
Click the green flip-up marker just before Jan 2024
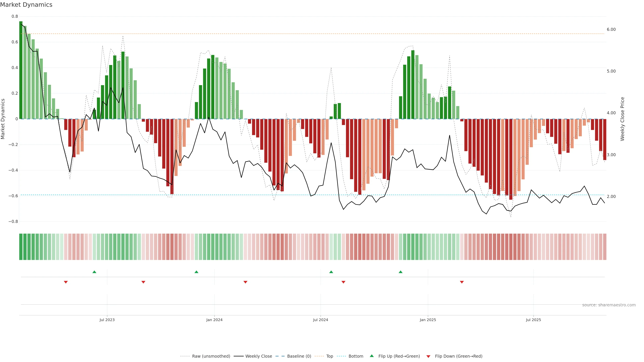click(x=196, y=272)
